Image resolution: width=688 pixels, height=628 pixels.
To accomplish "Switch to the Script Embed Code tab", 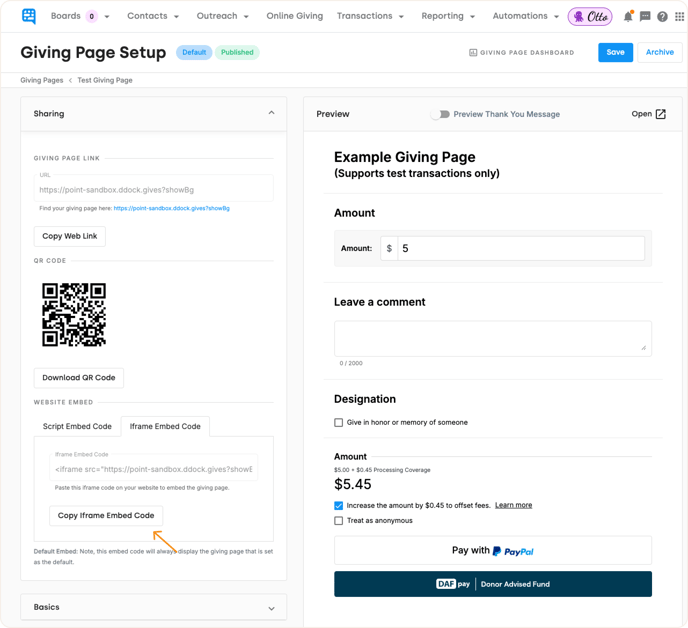I will [77, 427].
